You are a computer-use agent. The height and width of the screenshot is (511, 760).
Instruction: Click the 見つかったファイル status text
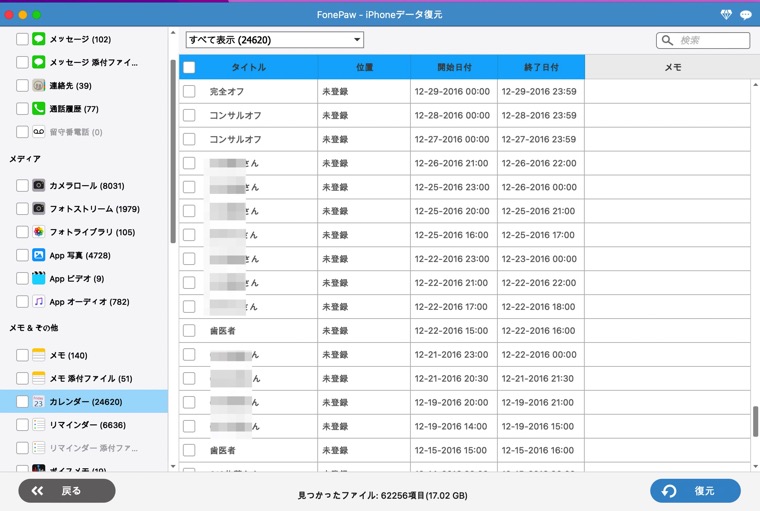coord(382,495)
